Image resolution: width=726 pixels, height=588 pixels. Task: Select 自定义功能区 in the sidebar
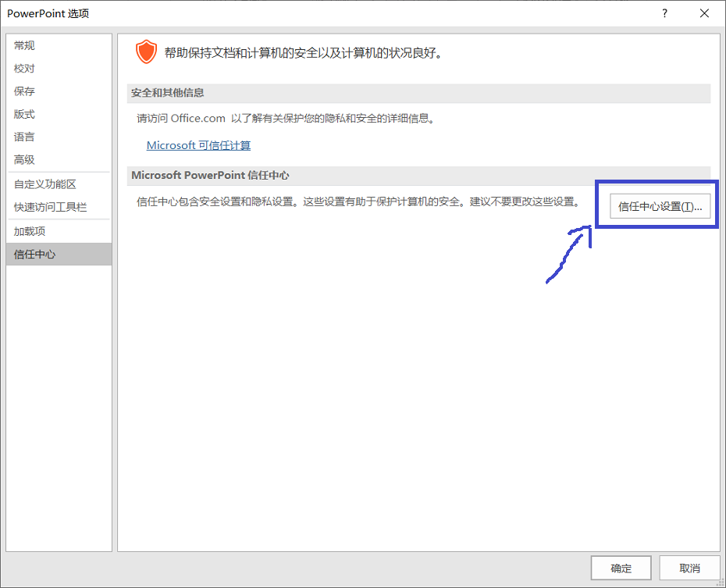point(59,184)
